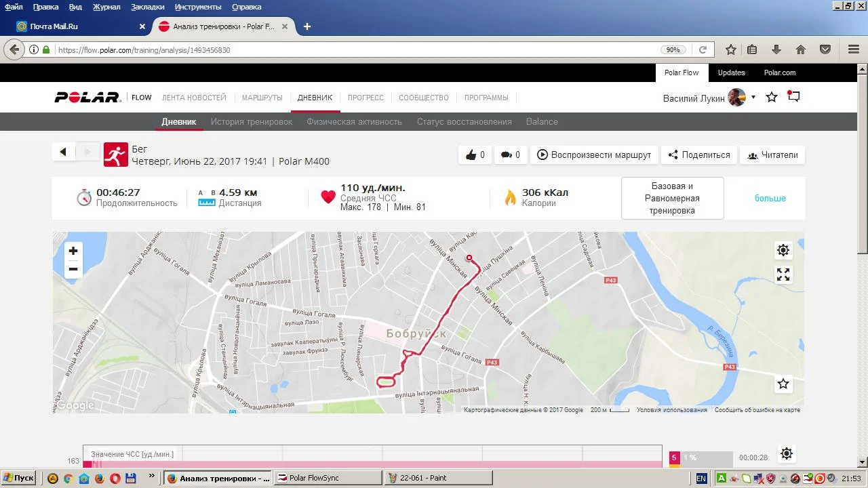The width and height of the screenshot is (868, 488).
Task: Click the map zoom in plus button
Action: click(73, 251)
